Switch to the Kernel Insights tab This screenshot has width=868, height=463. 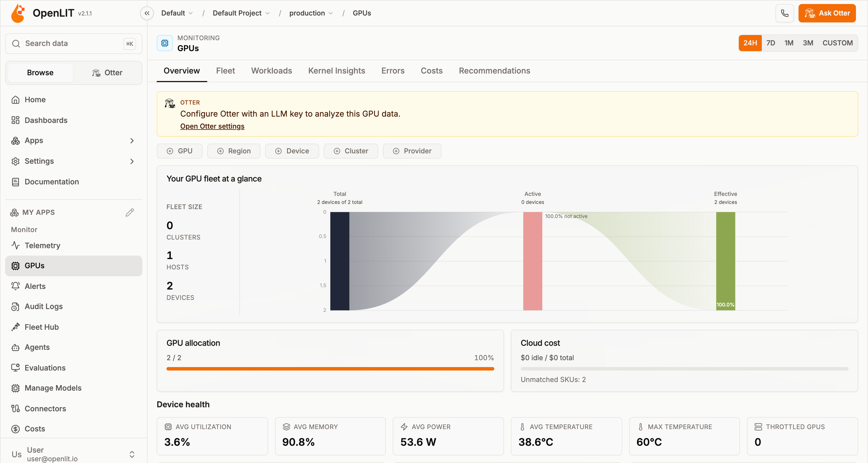point(336,70)
